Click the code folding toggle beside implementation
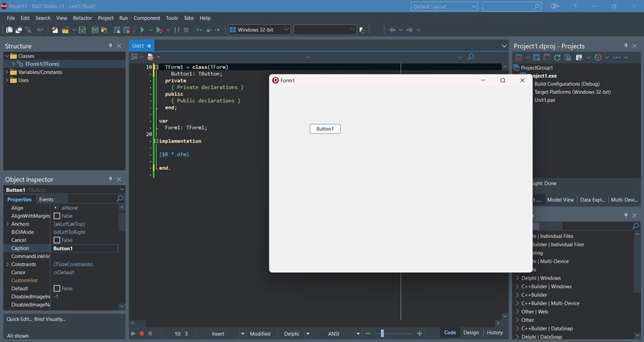 coord(156,141)
